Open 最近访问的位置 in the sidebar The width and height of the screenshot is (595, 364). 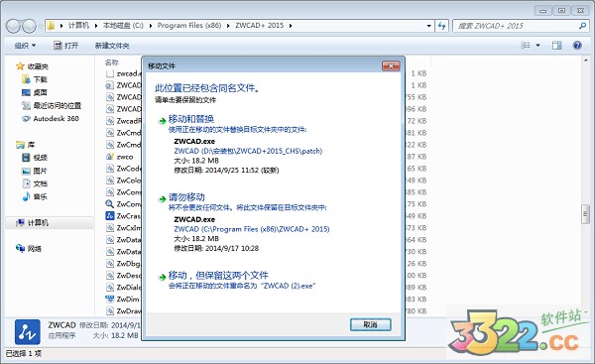pos(57,105)
